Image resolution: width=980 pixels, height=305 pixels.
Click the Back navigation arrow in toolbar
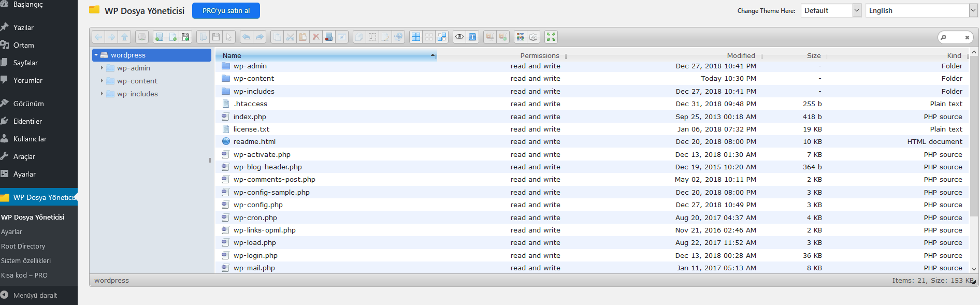[98, 37]
